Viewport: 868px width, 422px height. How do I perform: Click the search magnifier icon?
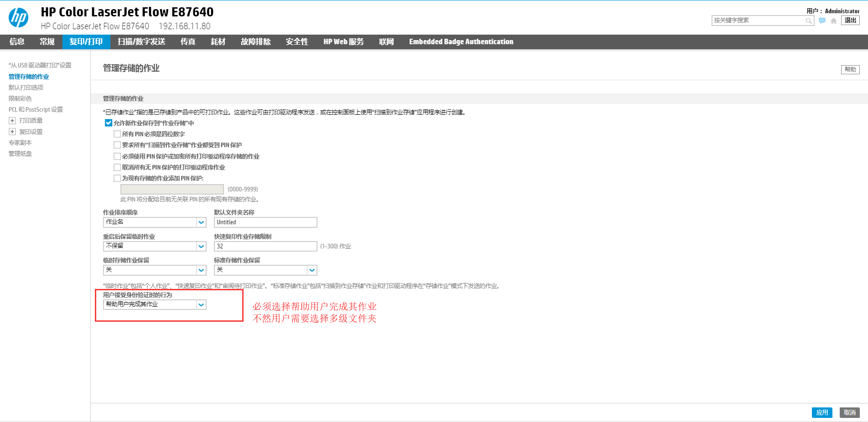pos(808,21)
